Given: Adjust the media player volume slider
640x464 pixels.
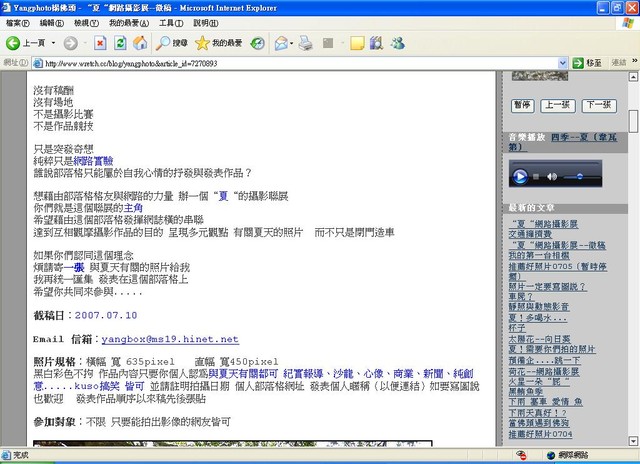Looking at the screenshot, I should click(x=580, y=177).
